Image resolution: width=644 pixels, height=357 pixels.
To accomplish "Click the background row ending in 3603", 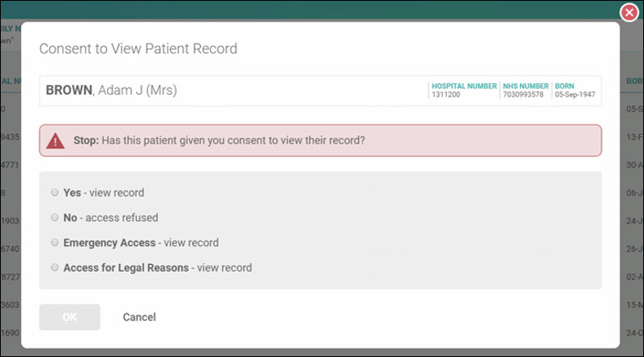I will pos(11,305).
